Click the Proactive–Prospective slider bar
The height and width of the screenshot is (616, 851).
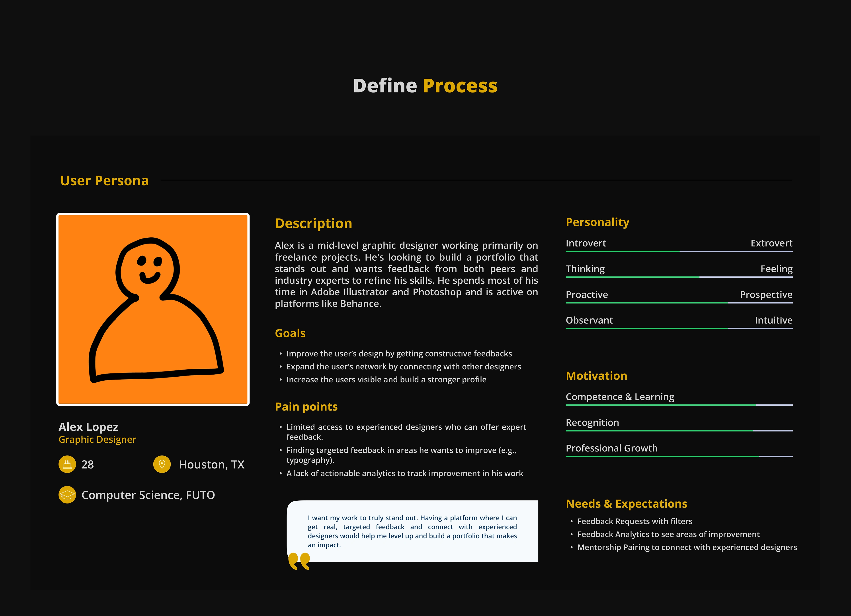tap(679, 302)
